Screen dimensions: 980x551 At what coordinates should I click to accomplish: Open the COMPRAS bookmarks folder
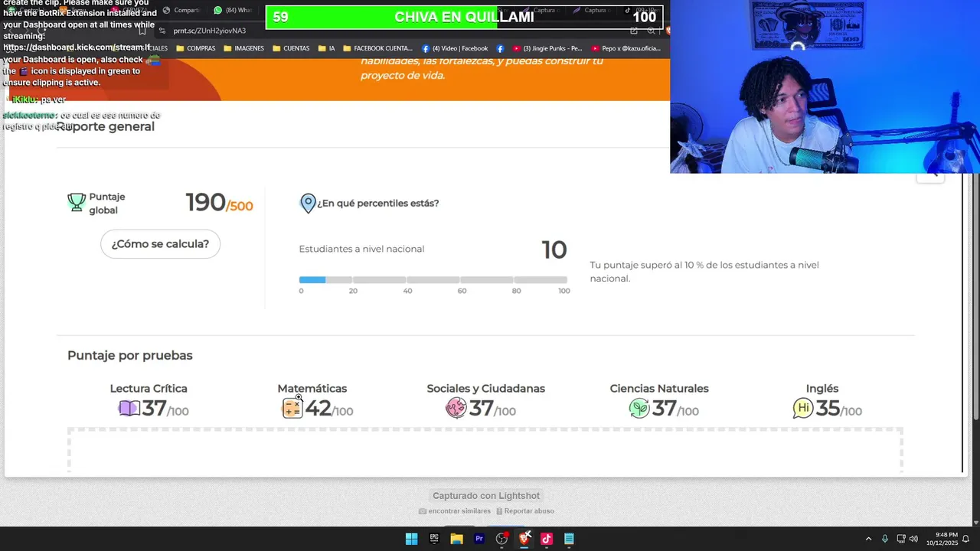pyautogui.click(x=196, y=48)
